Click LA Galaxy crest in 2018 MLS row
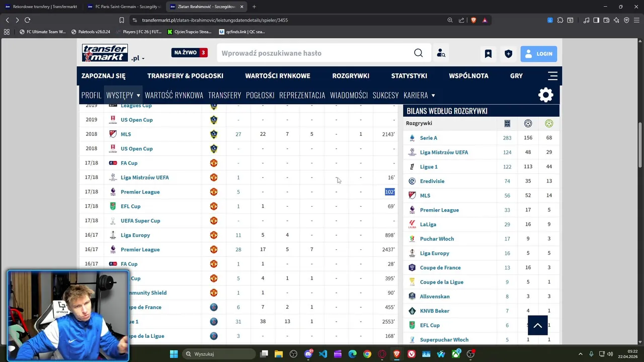The image size is (644, 362). (x=214, y=134)
